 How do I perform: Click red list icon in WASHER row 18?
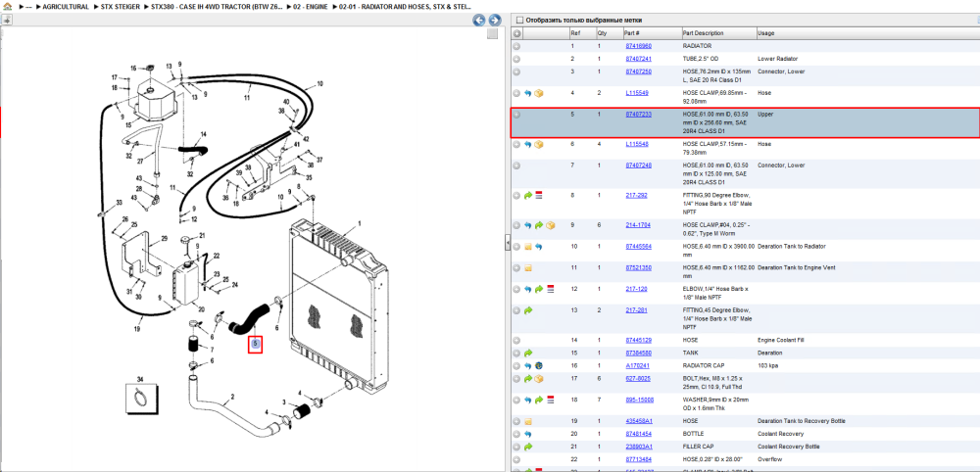tap(550, 400)
